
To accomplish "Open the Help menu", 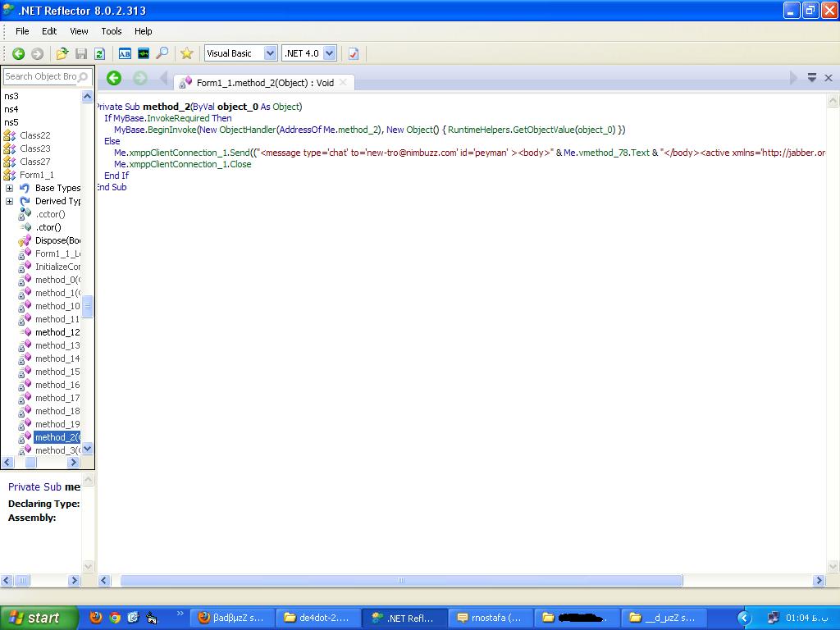I will [x=143, y=31].
